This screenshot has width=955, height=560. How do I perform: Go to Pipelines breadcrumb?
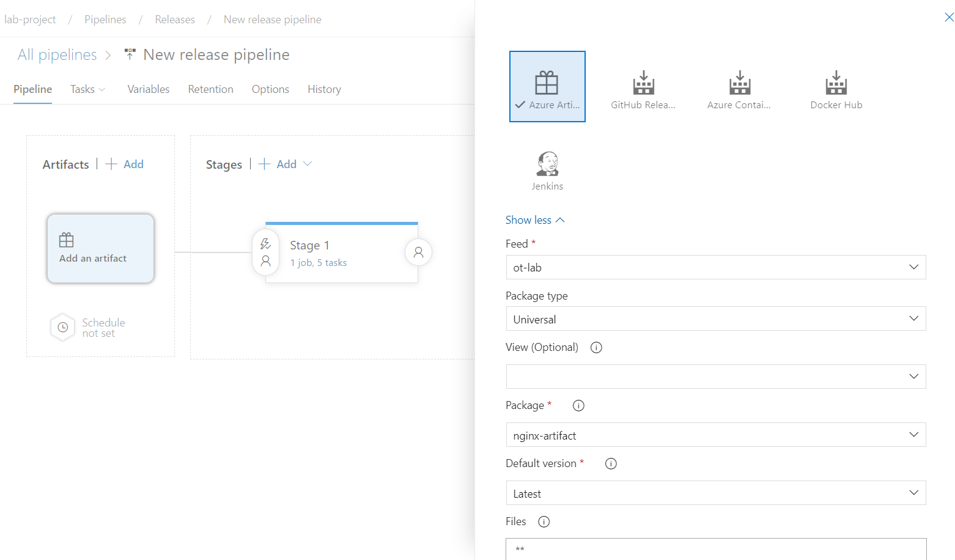(105, 20)
